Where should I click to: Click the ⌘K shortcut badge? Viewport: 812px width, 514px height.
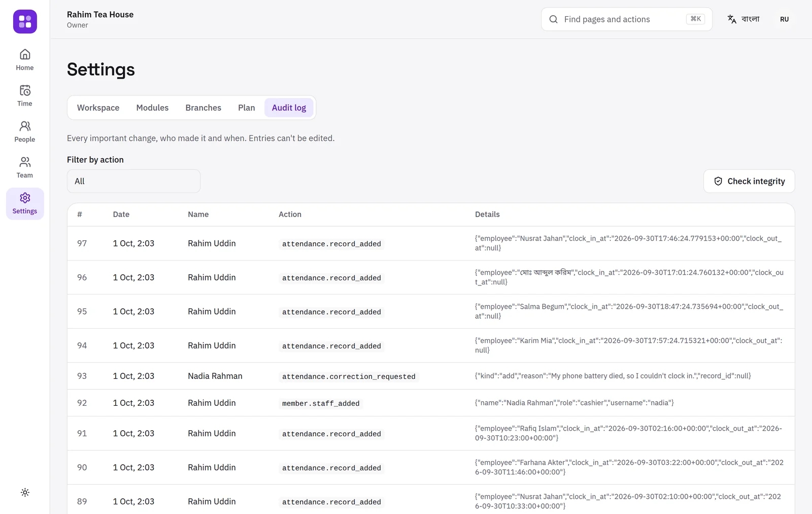tap(695, 19)
